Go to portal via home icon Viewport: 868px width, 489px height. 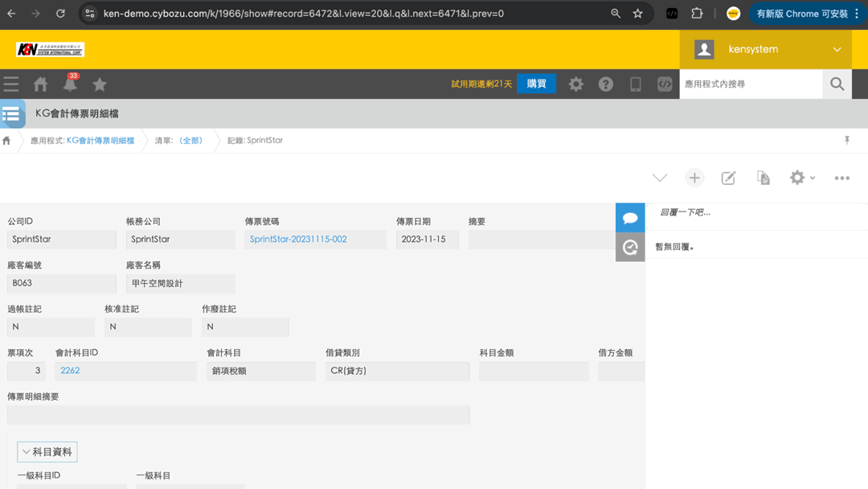pos(40,84)
